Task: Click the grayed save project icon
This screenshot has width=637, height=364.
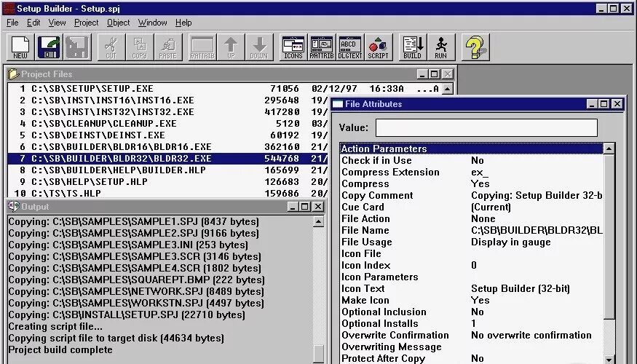Action: [x=77, y=47]
